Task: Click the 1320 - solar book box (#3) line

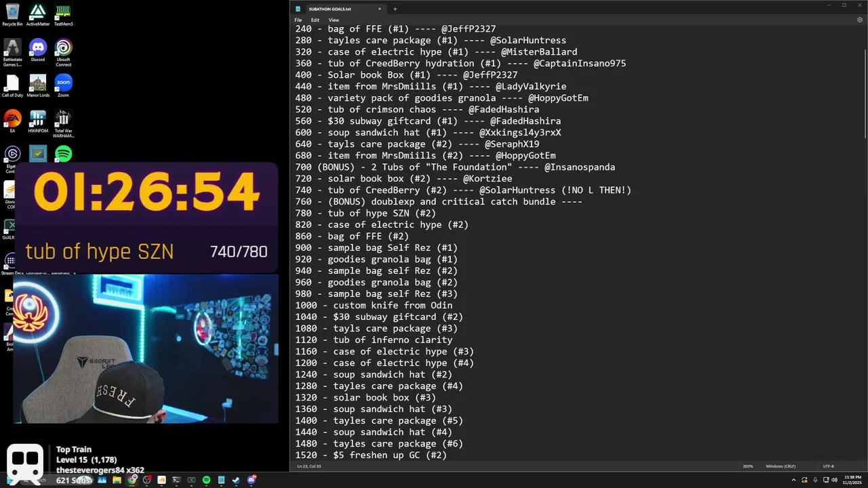Action: click(x=366, y=398)
